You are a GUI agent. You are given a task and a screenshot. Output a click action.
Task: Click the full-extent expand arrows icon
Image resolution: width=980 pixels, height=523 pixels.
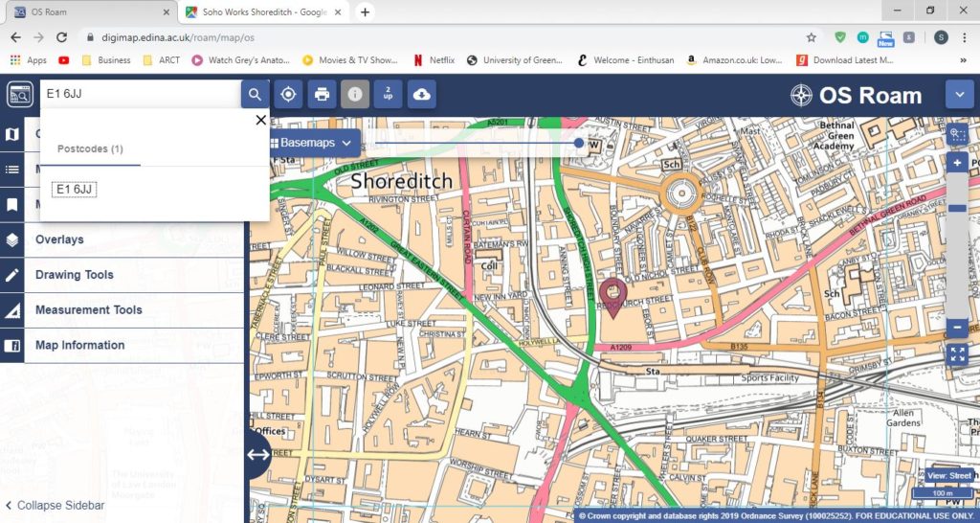(x=957, y=354)
